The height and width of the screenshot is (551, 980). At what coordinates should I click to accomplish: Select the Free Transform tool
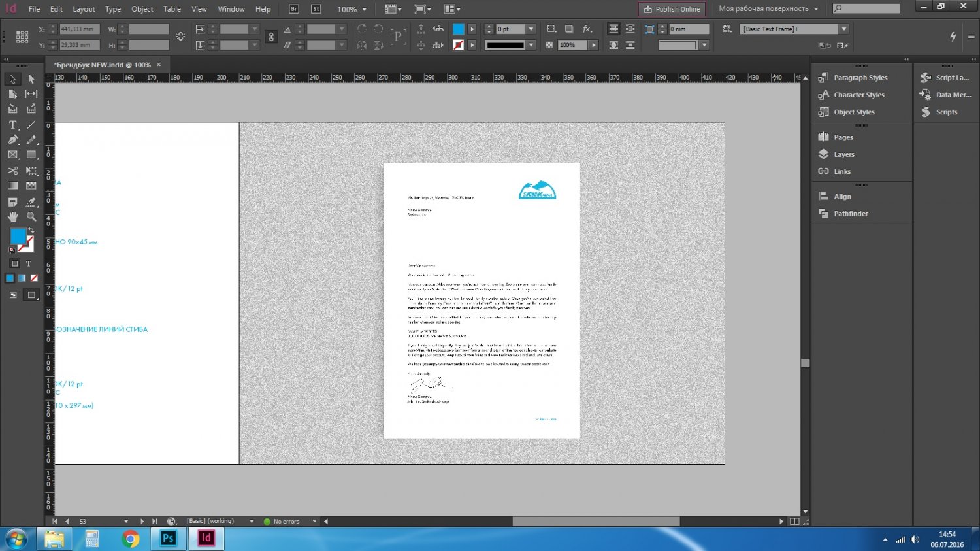click(x=31, y=171)
